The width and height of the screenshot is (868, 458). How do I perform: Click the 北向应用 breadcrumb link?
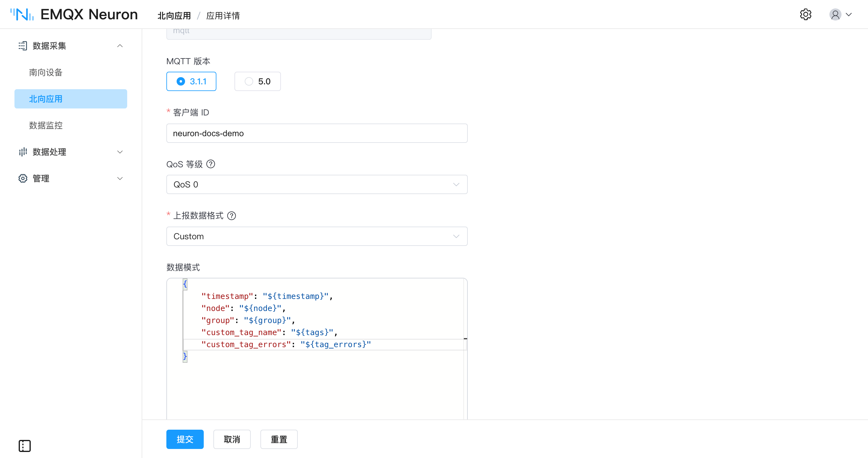tap(174, 15)
